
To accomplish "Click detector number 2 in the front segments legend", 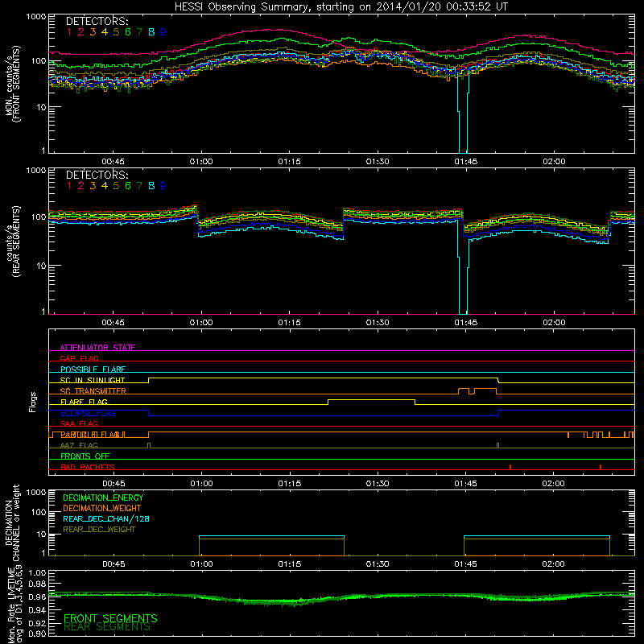I will click(x=81, y=32).
